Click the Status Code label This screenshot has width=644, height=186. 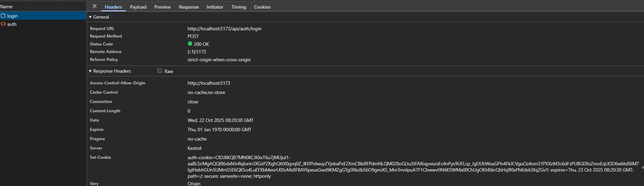tap(101, 44)
